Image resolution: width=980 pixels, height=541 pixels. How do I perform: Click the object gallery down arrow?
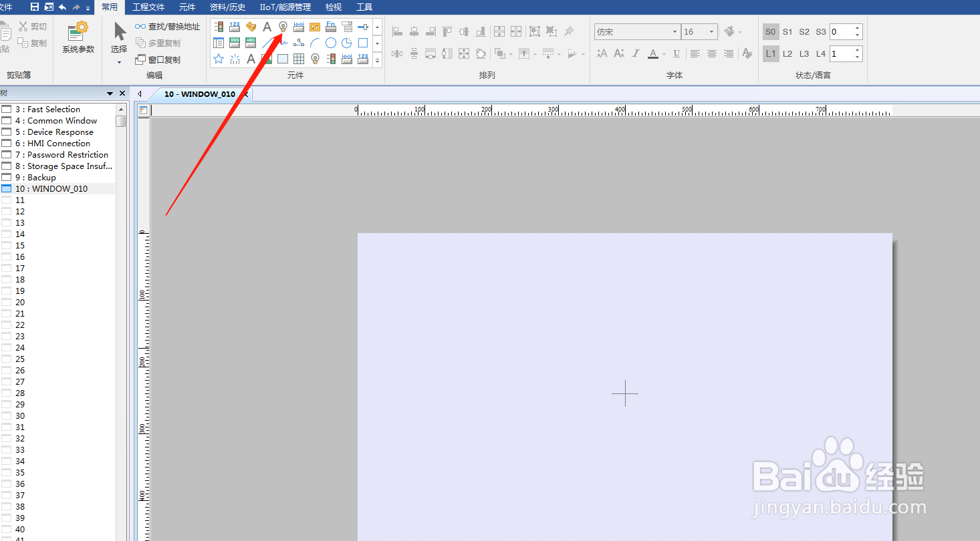click(x=378, y=43)
